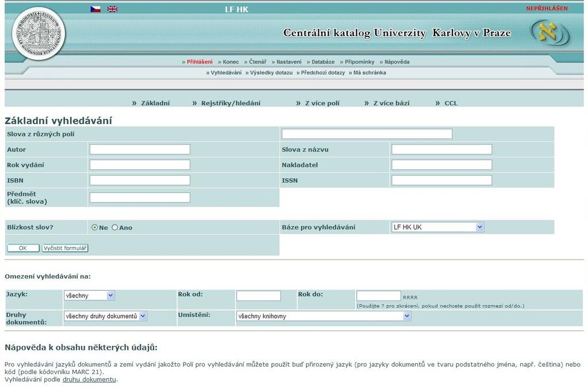Focus the 'Rok do' input field
Image resolution: width=588 pixels, height=389 pixels.
[378, 296]
